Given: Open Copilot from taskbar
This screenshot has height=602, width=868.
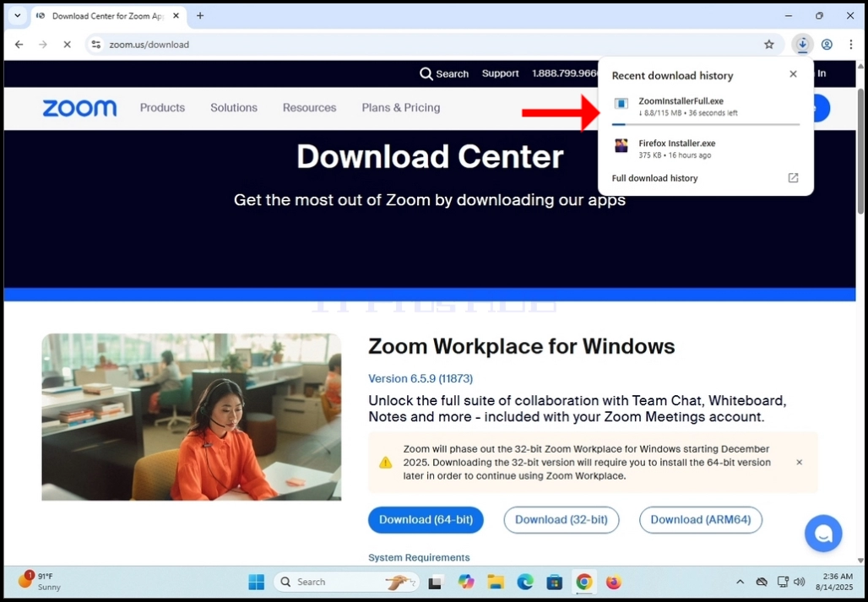Looking at the screenshot, I should pyautogui.click(x=466, y=582).
